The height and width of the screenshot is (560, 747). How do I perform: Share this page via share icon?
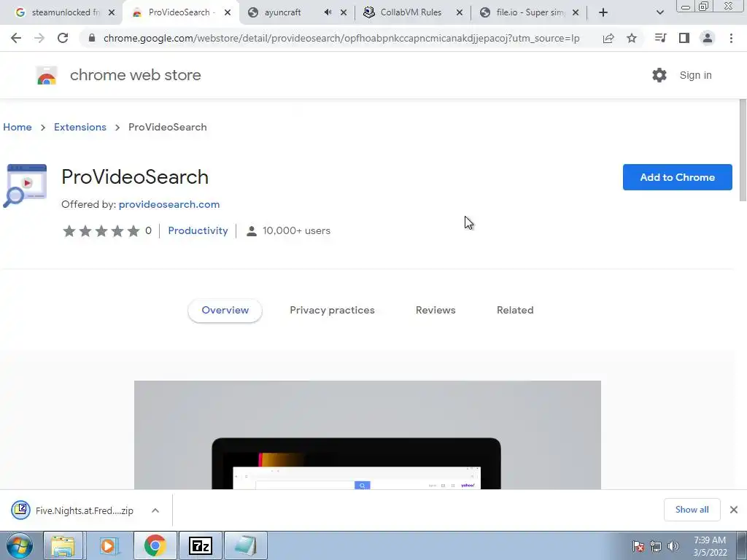point(608,38)
